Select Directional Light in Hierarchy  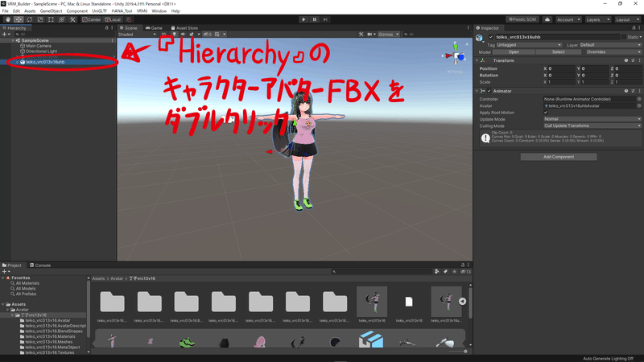coord(41,51)
